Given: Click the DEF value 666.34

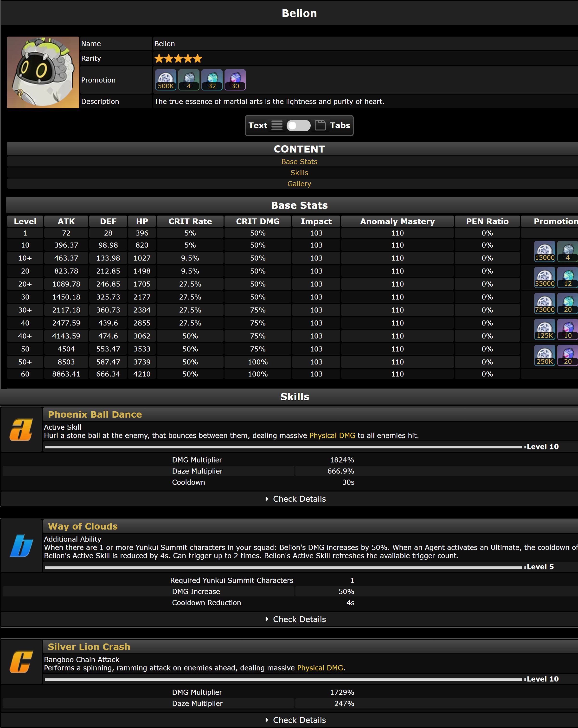Looking at the screenshot, I should 108,374.
